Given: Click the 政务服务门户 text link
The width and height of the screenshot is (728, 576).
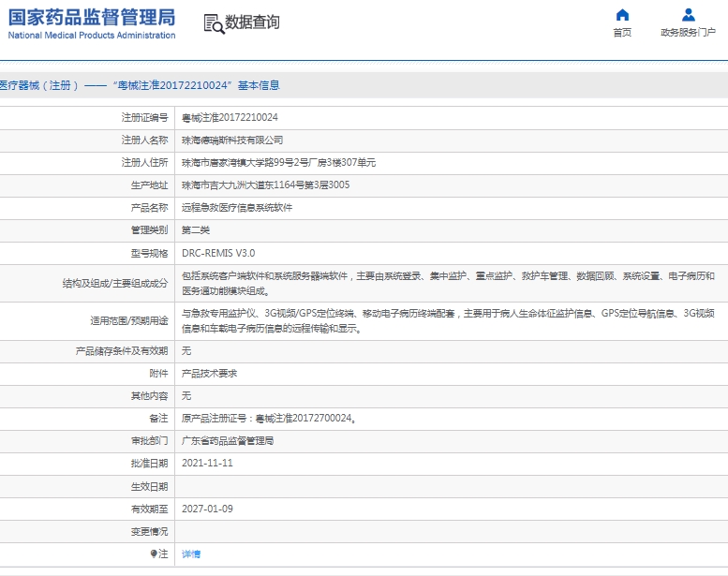Looking at the screenshot, I should pos(688,33).
